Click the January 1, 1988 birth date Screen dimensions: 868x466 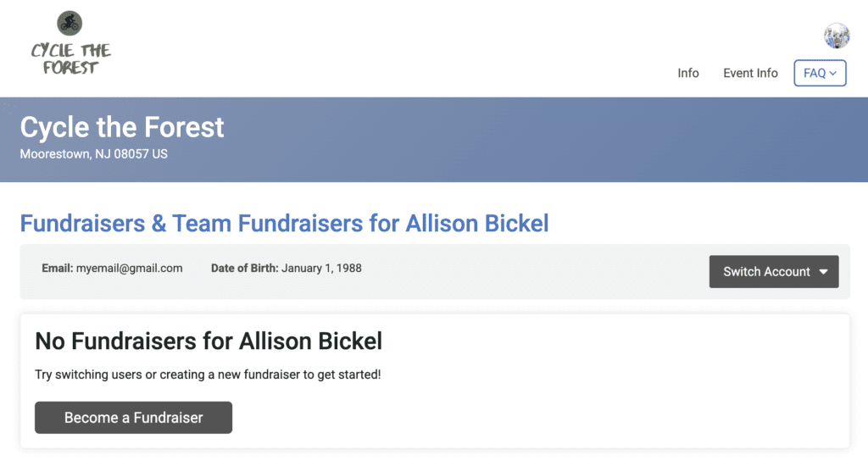coord(321,269)
